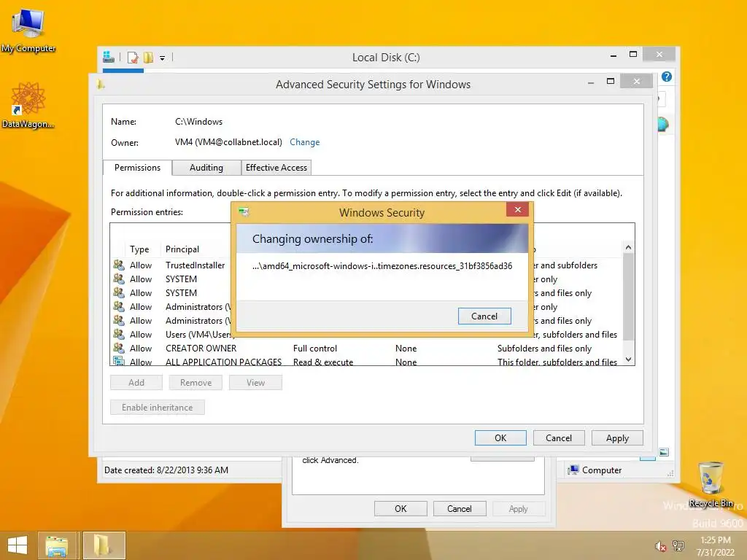Screen dimensions: 747x560
Task: Click the C:\Windows name text
Action: tap(198, 122)
